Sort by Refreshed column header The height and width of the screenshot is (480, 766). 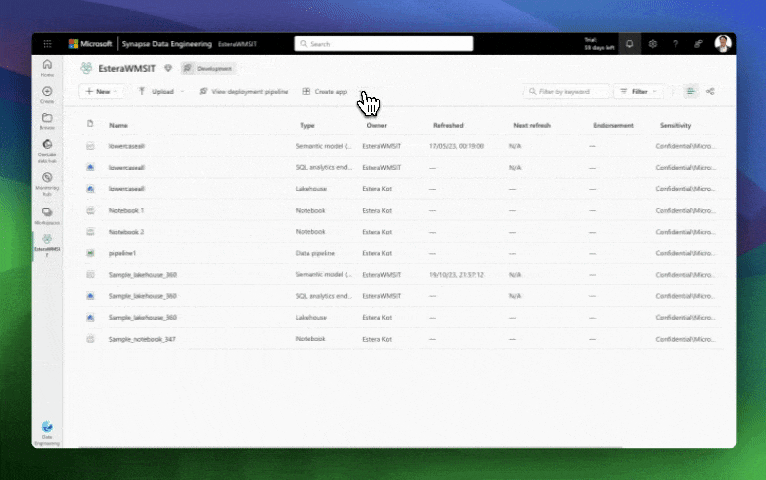point(448,125)
